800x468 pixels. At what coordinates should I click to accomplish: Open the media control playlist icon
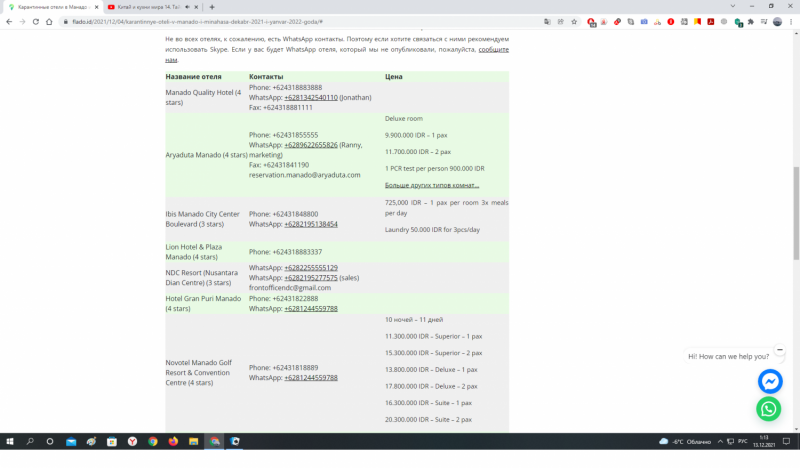coord(764,22)
